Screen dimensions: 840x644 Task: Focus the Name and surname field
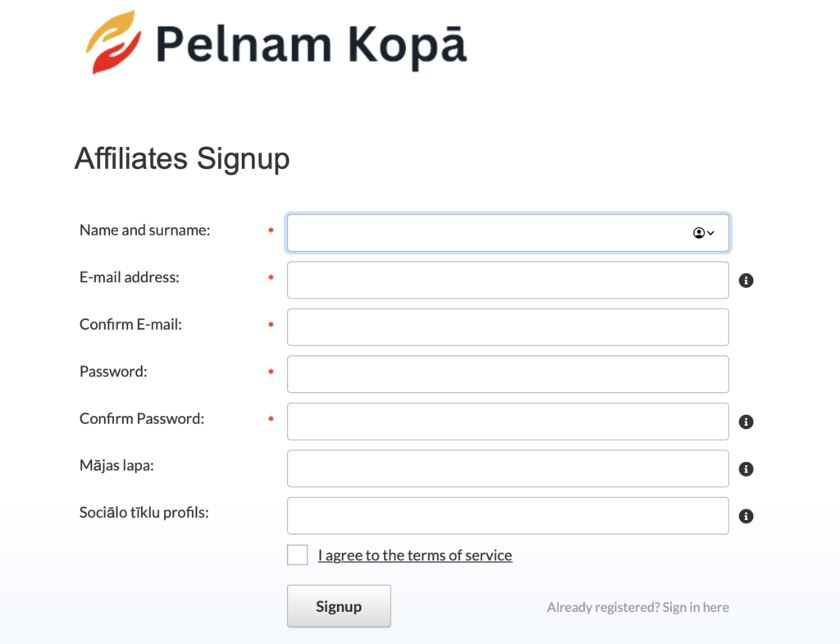tap(484, 233)
